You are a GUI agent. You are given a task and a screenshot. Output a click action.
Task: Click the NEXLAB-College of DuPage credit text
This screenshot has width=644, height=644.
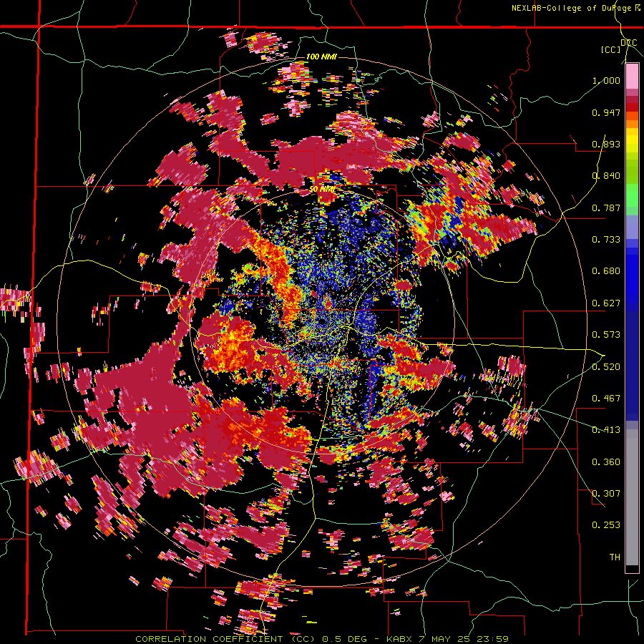click(575, 8)
